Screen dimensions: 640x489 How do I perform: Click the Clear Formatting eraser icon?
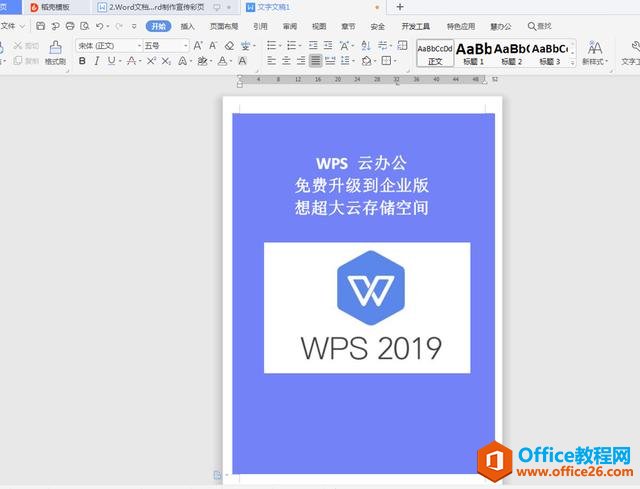coord(229,45)
